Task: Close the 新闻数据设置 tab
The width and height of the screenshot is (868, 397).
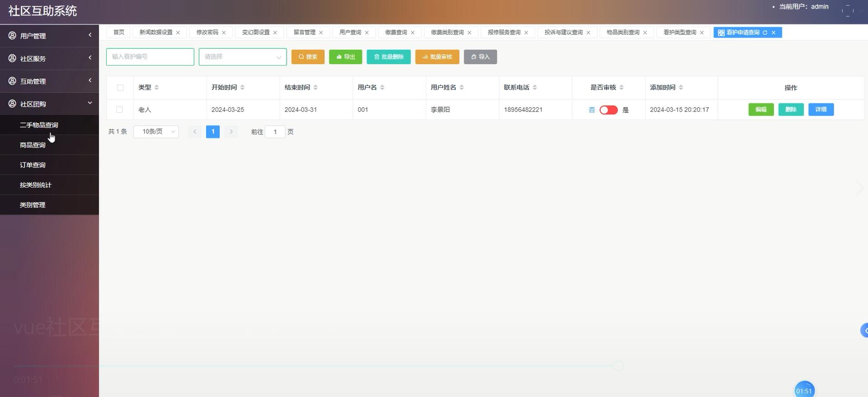Action: pos(178,33)
